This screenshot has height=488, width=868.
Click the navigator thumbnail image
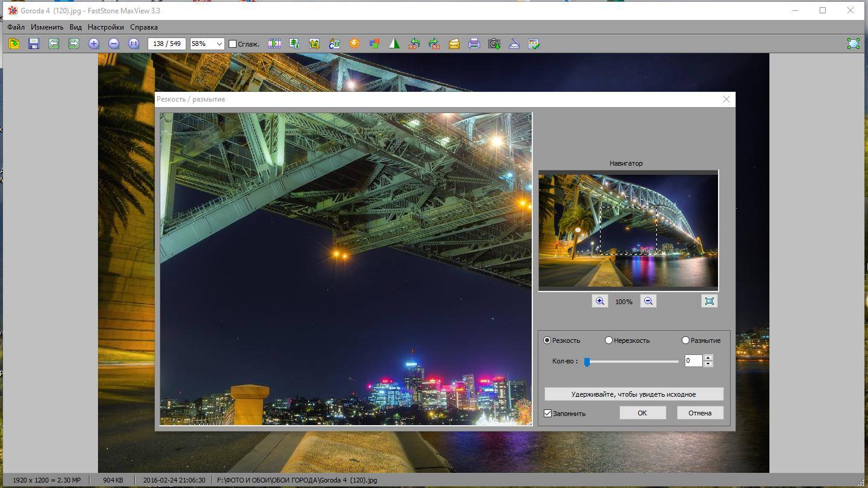628,230
